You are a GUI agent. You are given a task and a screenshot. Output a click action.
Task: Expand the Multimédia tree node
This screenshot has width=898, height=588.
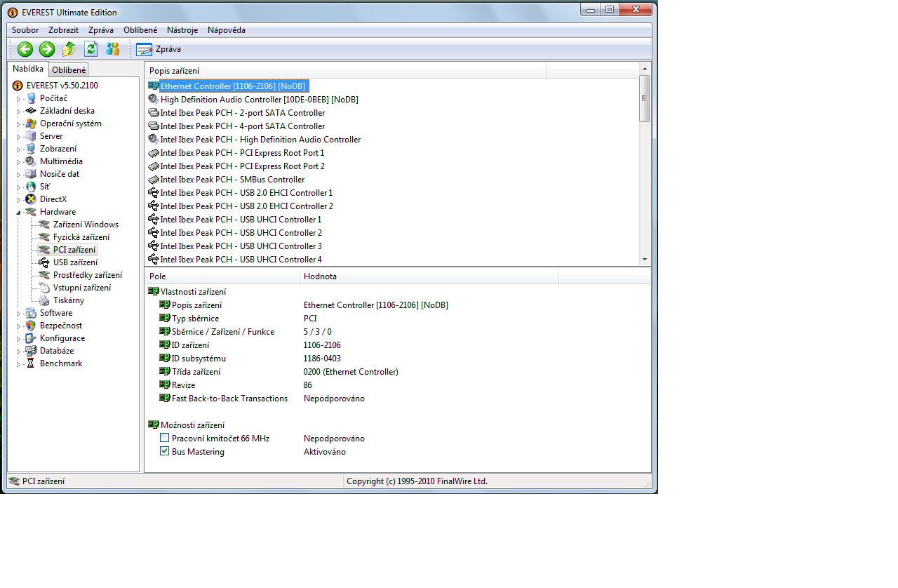[19, 161]
